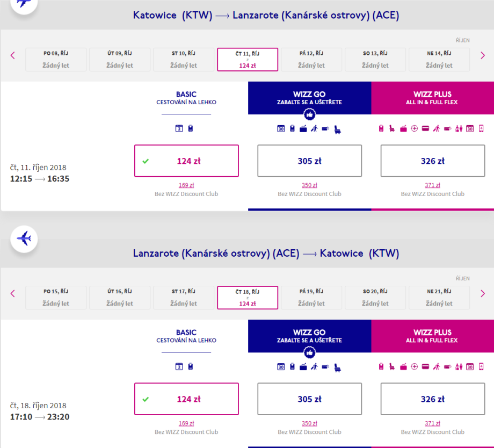This screenshot has width=494, height=448.
Task: Click the thumbs-up icon on outbound WIZZ GO
Action: click(309, 114)
